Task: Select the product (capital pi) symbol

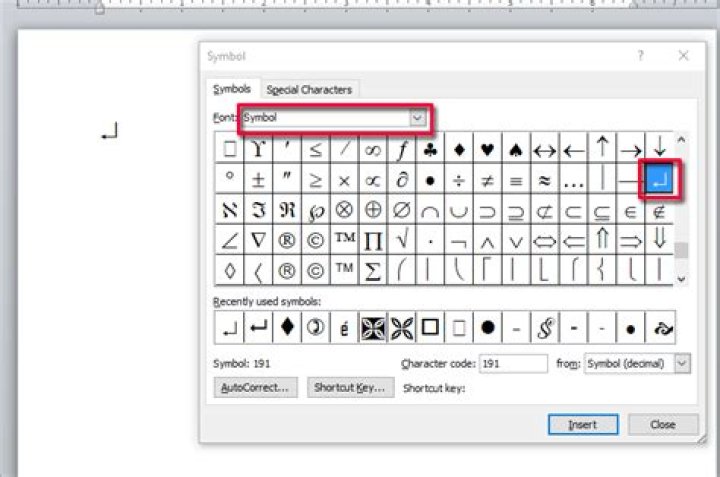Action: point(373,240)
